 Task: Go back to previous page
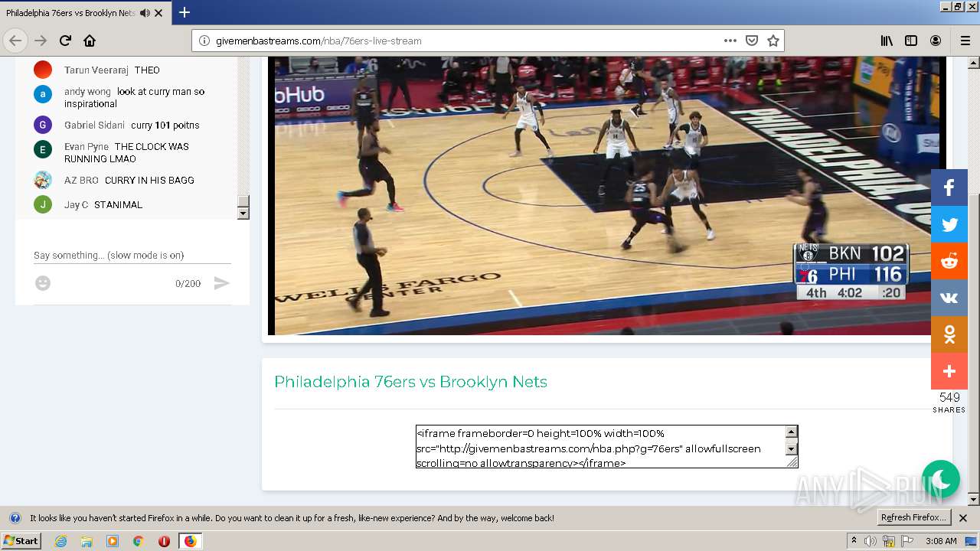coord(15,41)
